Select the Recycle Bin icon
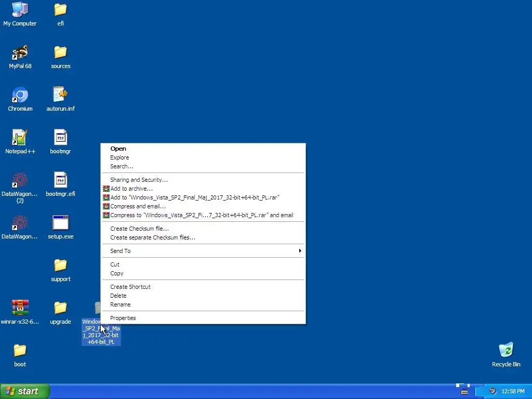 (506, 350)
